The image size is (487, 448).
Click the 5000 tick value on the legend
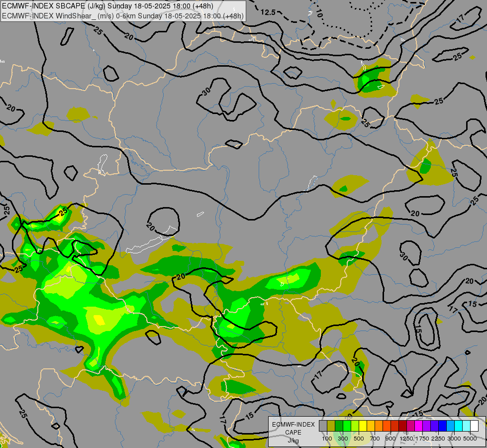[470, 439]
